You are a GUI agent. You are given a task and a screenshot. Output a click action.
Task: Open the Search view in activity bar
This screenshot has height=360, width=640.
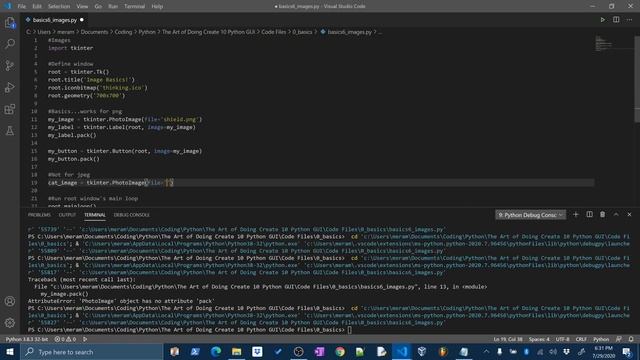click(10, 44)
